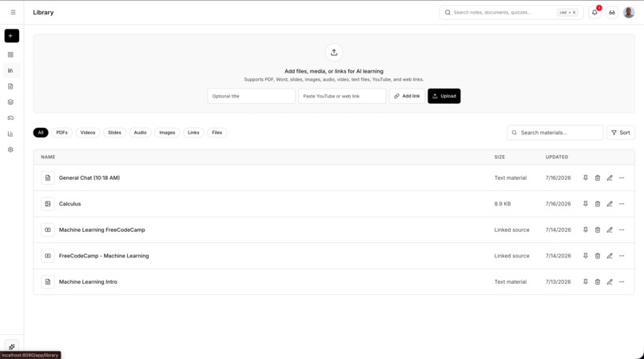Open FreeCodeCamp - Machine Learning item
Screen dimensions: 644x359
[104, 255]
